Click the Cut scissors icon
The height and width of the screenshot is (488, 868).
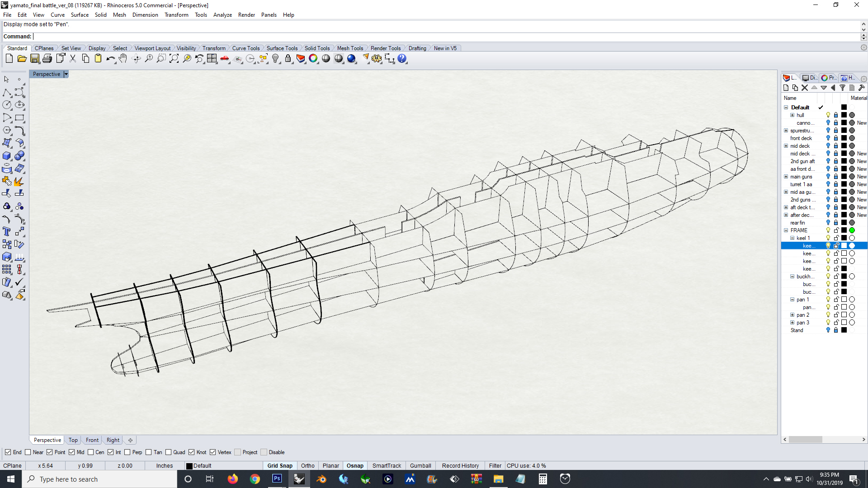click(73, 59)
